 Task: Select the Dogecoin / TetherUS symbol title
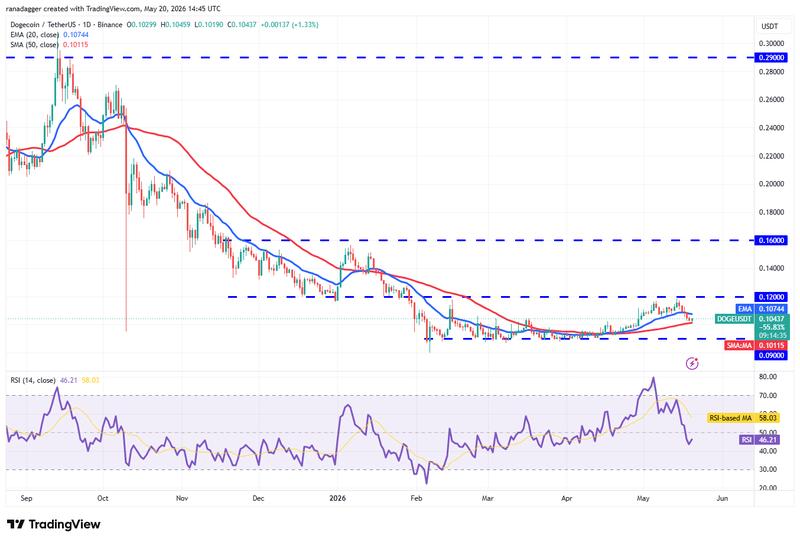[x=66, y=24]
